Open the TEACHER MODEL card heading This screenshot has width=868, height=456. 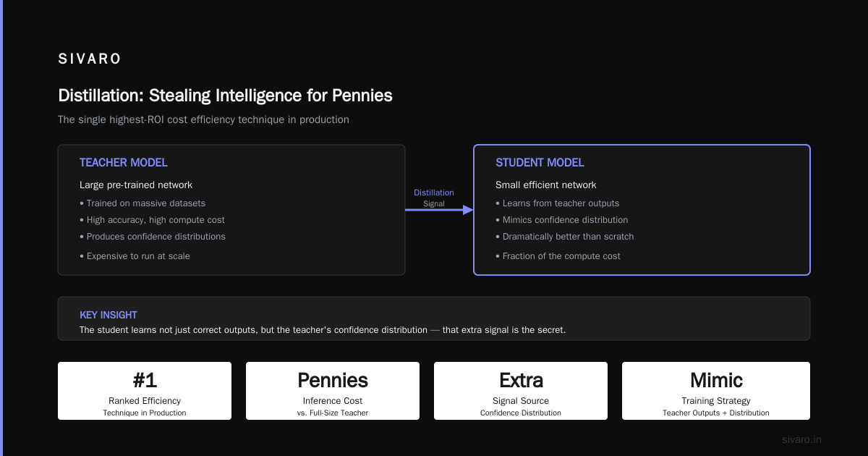pos(124,163)
